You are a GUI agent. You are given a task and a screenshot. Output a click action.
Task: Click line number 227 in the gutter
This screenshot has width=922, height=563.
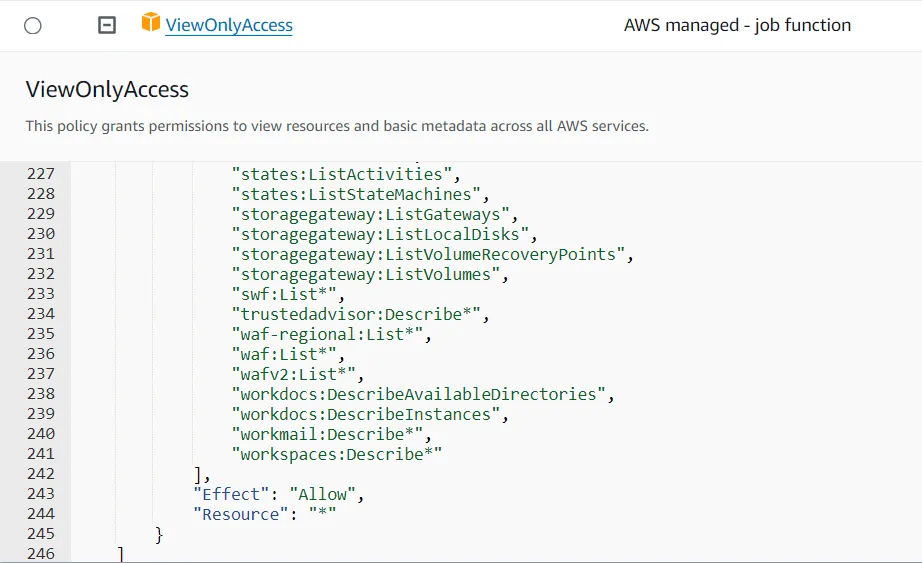pyautogui.click(x=41, y=174)
